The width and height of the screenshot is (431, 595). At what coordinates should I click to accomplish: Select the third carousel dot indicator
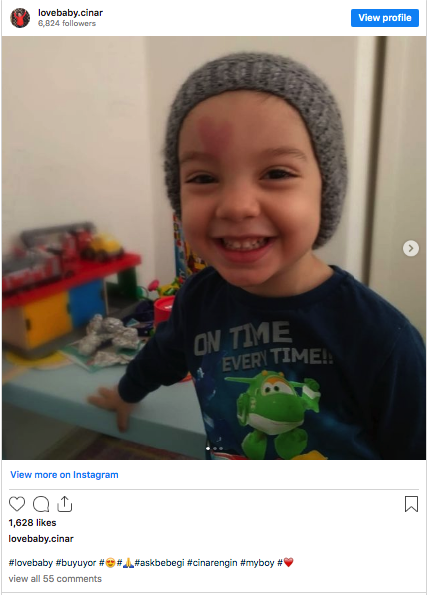coord(221,449)
